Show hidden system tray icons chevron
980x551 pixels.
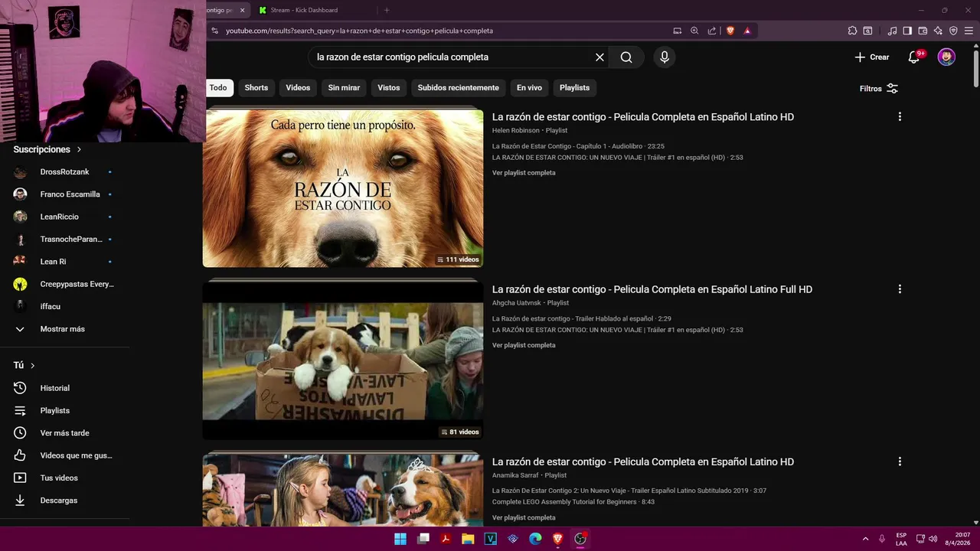(x=866, y=539)
